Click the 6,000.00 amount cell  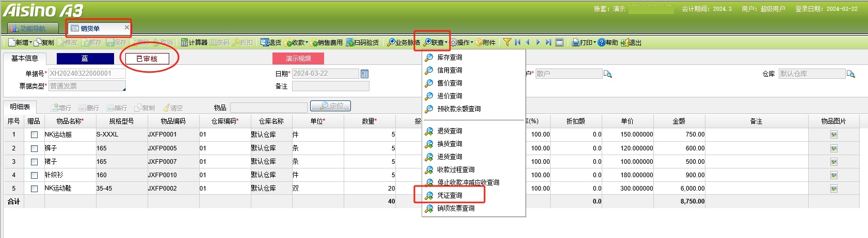pos(679,189)
